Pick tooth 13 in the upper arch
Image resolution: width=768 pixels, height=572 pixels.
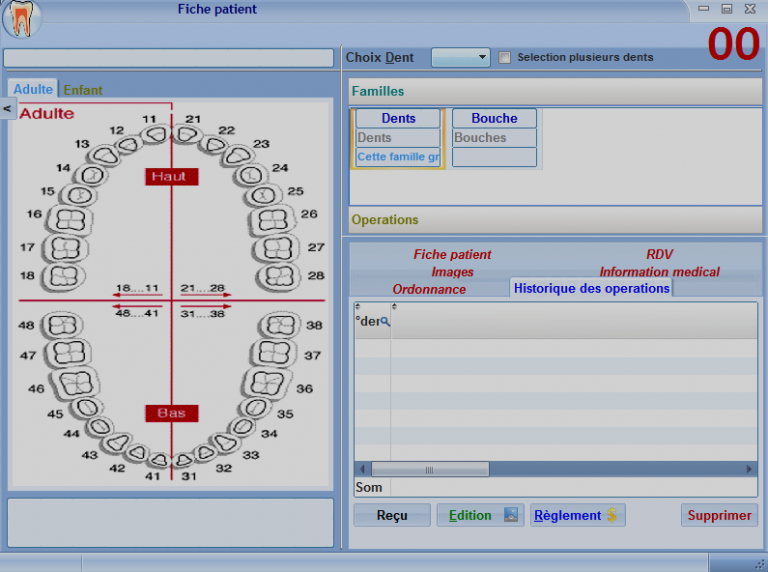pos(105,156)
